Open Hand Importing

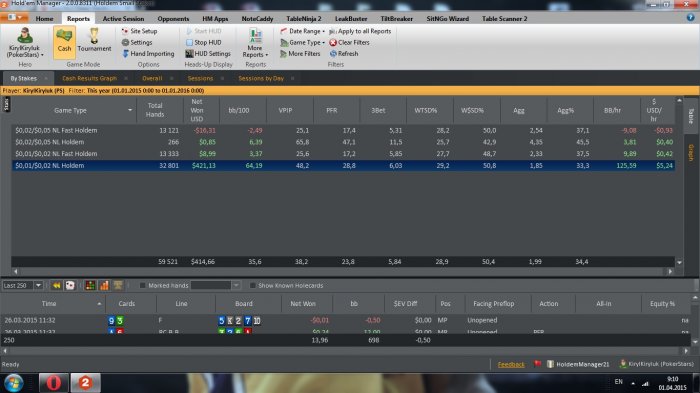[148, 54]
